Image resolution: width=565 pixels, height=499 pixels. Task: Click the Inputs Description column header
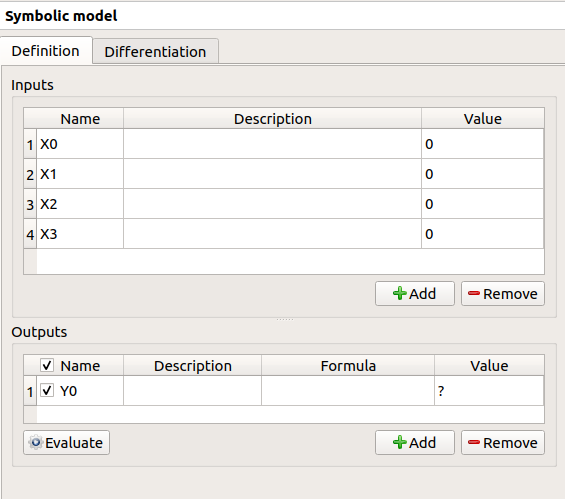point(272,119)
